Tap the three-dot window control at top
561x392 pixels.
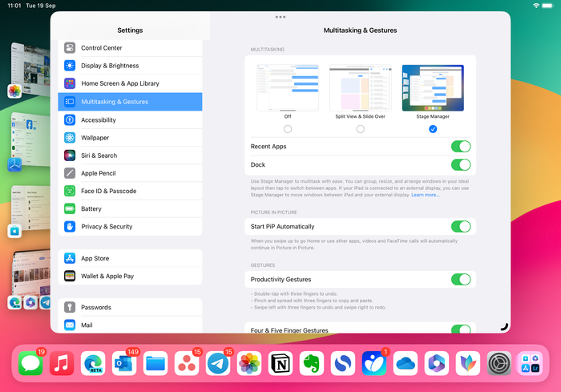pos(280,17)
